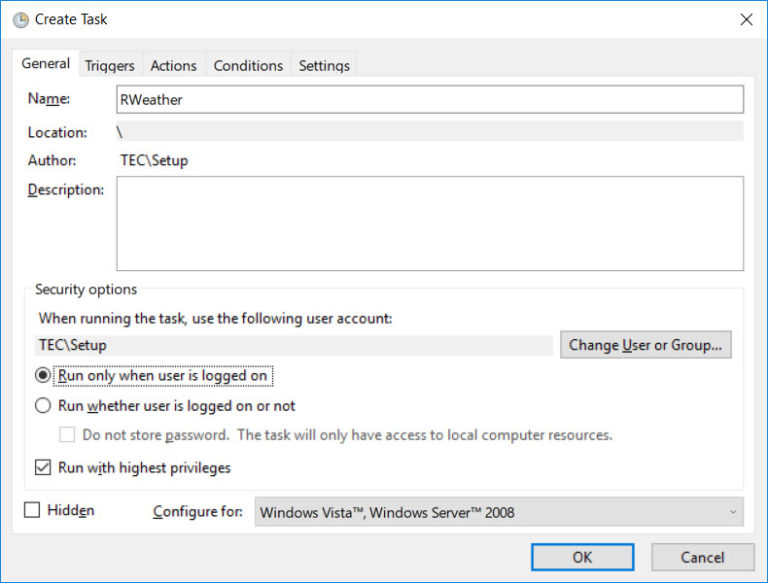
Task: Switch to the Actions tab
Action: point(173,66)
